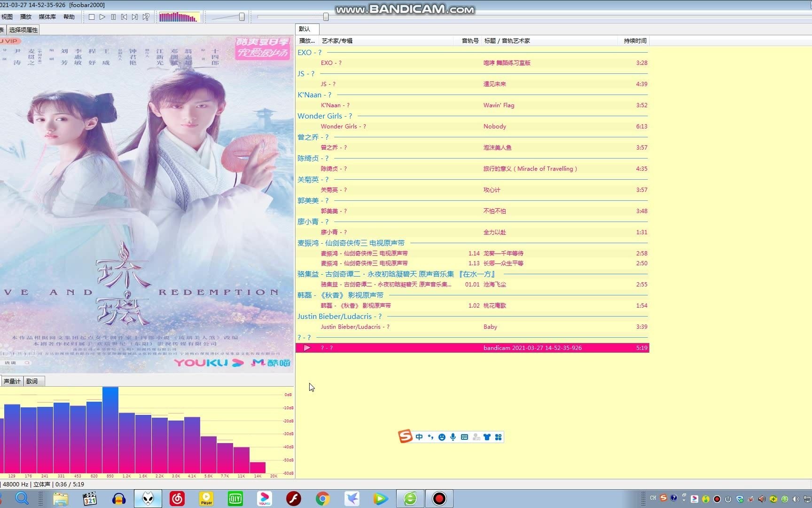
Task: Skip to next track
Action: click(135, 17)
